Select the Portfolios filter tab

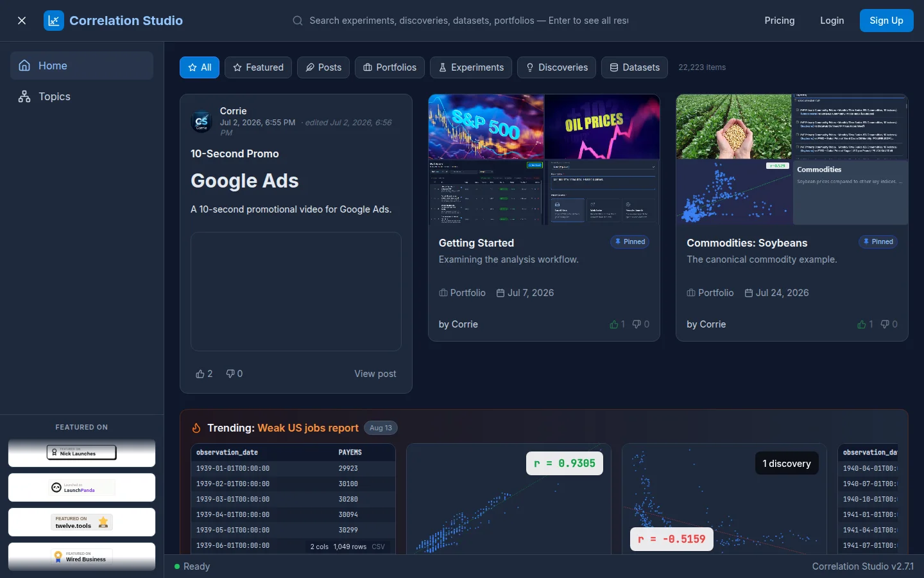coord(389,67)
